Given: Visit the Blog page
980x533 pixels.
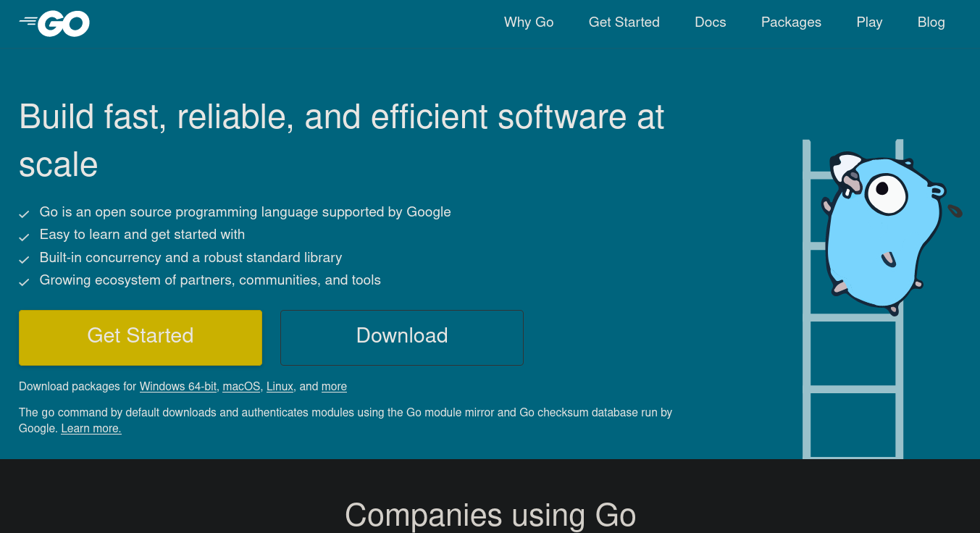Looking at the screenshot, I should click(x=931, y=22).
